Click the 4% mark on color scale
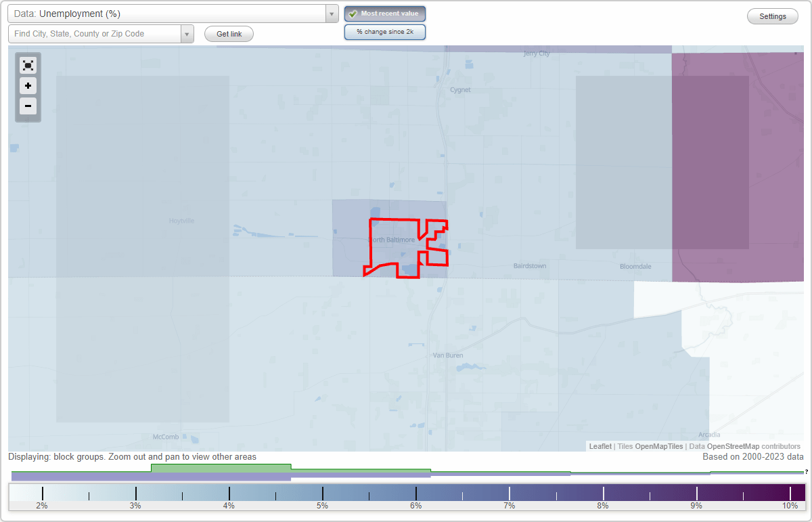This screenshot has height=522, width=812. [229, 505]
